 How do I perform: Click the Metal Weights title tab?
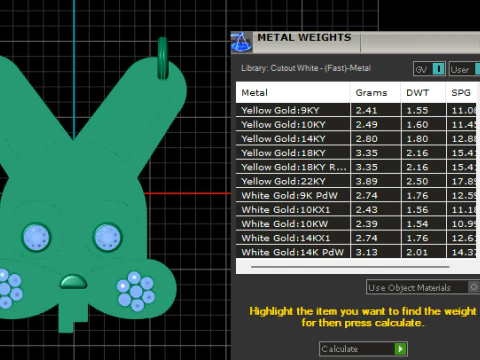click(304, 37)
